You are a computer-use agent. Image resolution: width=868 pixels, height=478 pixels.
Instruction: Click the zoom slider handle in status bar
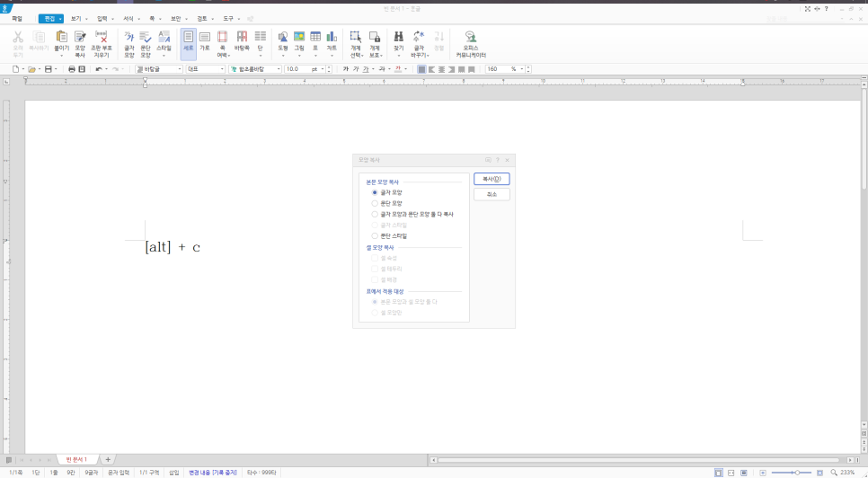pos(797,473)
